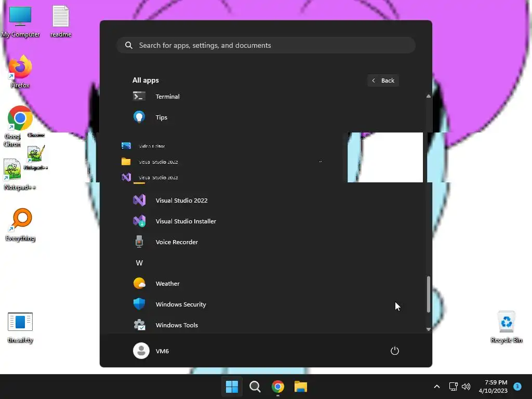
Task: Open the volume speaker icon in tray
Action: pyautogui.click(x=466, y=387)
